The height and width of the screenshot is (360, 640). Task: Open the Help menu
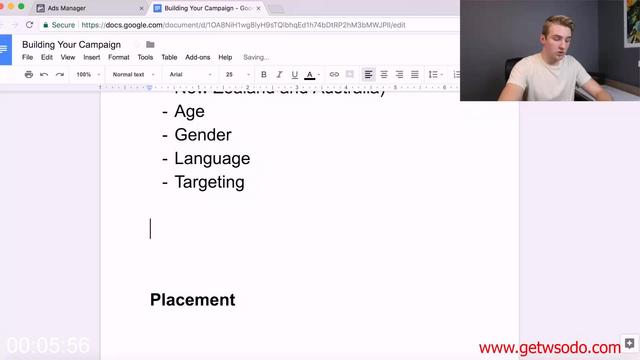pos(225,57)
